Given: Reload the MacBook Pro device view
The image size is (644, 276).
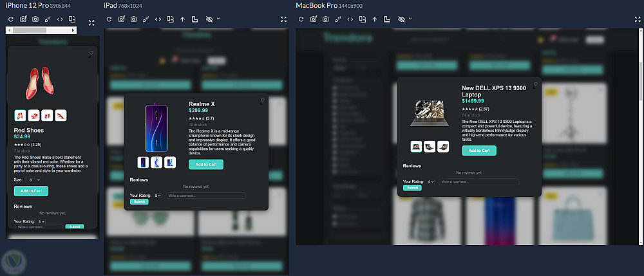Looking at the screenshot, I should click(x=301, y=19).
